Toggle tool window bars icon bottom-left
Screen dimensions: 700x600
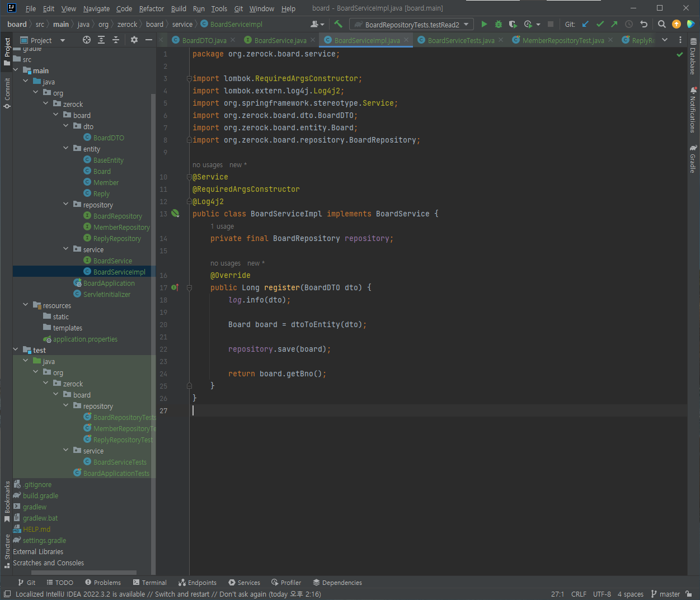[7, 594]
